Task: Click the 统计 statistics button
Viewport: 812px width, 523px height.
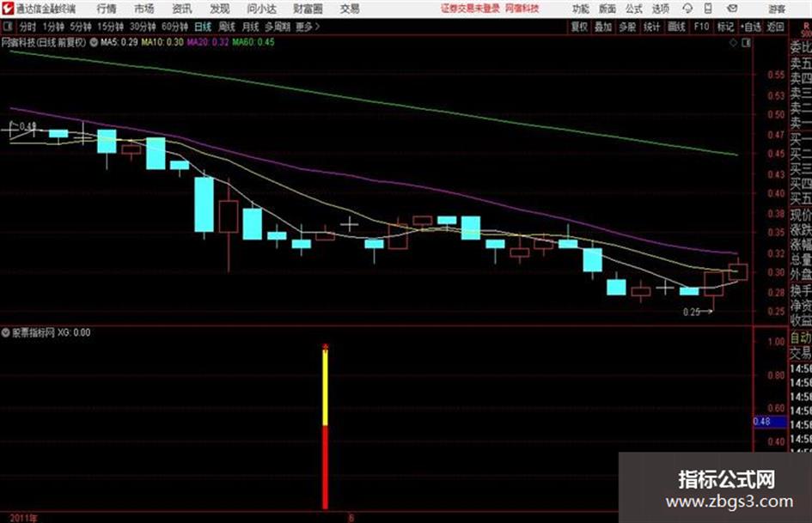Action: 651,27
